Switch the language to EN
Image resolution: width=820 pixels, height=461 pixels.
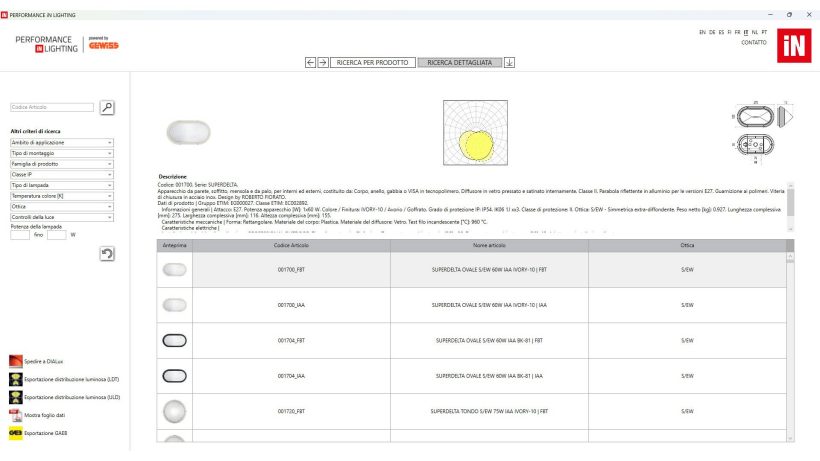702,32
